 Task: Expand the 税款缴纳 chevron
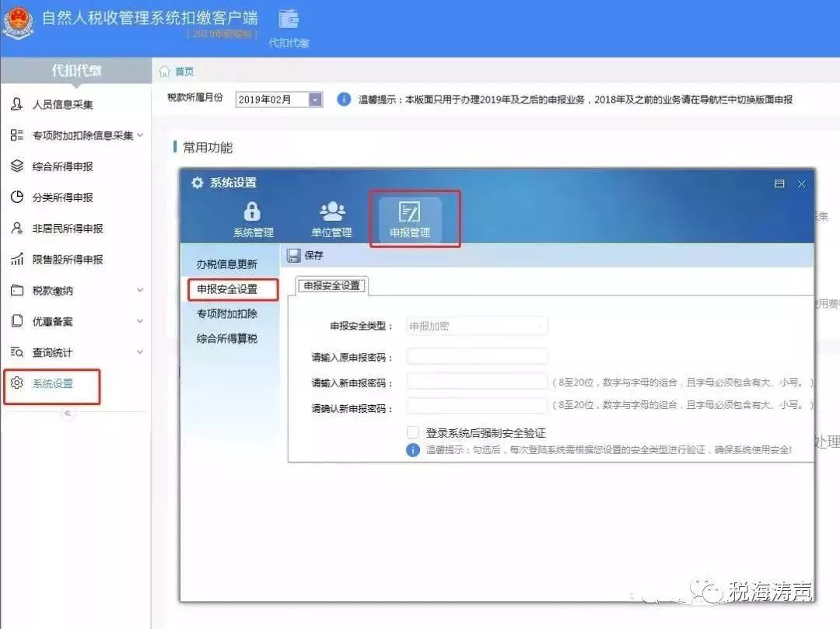point(140,290)
